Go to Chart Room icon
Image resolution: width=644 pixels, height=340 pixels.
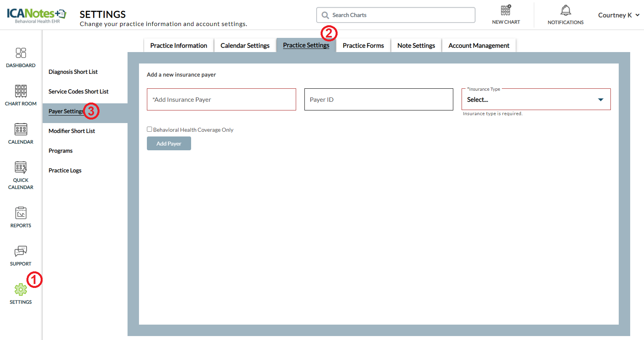tap(21, 91)
